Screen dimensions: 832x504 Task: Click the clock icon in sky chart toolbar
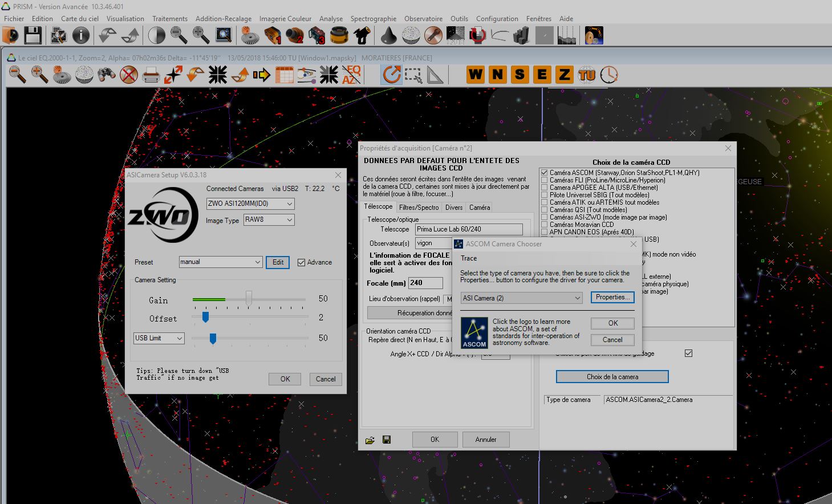[x=609, y=75]
